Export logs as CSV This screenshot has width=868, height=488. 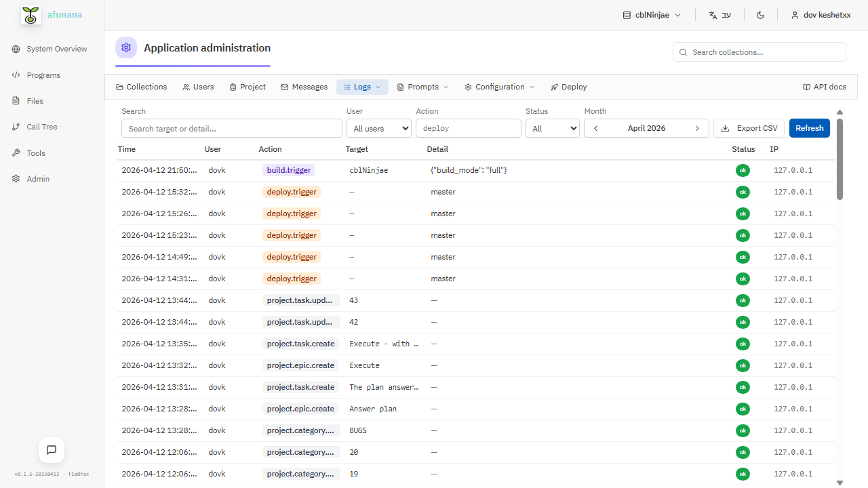(749, 128)
